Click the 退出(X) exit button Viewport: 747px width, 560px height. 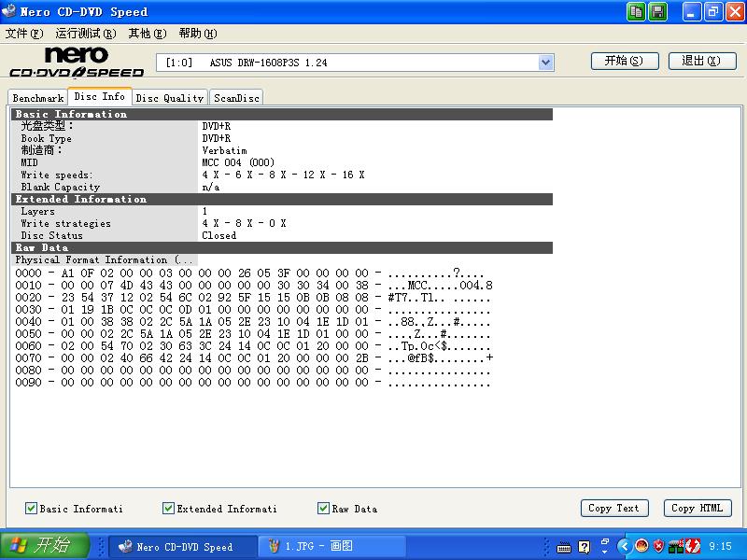702,61
